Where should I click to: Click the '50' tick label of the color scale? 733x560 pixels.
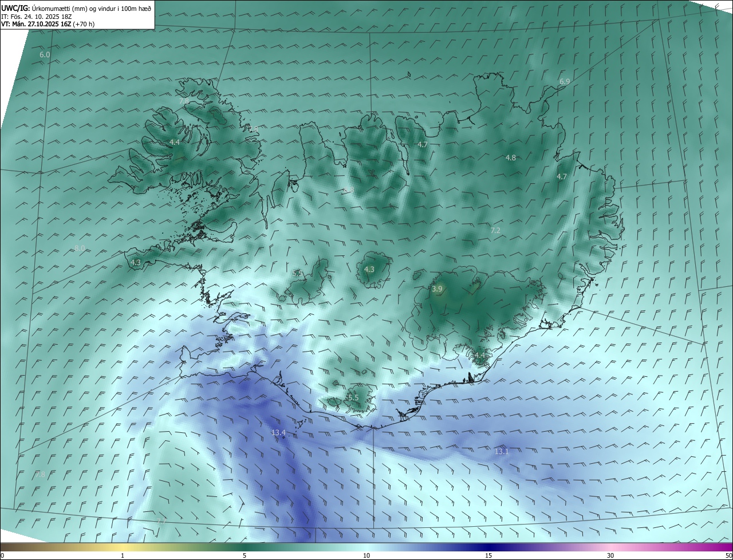[728, 555]
